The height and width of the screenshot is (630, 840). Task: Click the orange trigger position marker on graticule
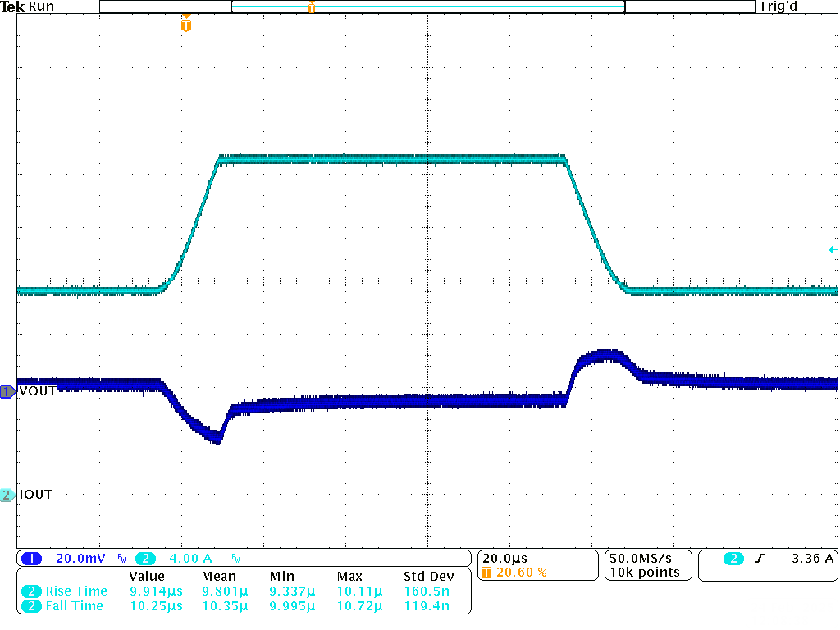[186, 25]
